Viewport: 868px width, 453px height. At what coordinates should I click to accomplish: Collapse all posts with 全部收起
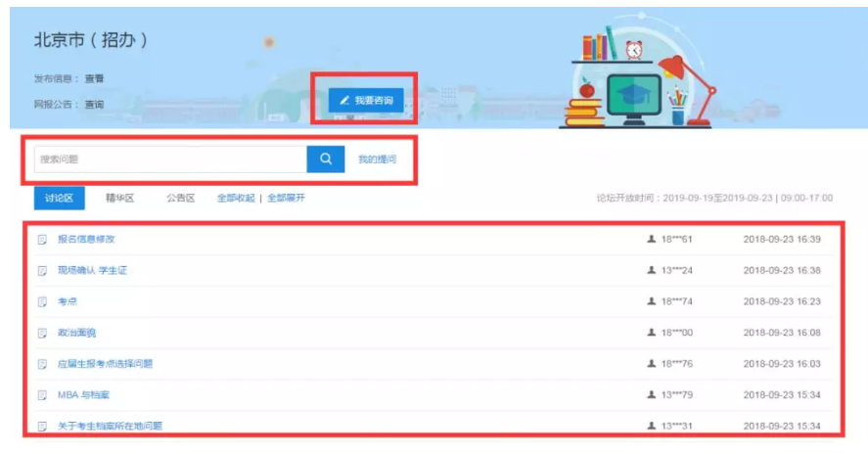coord(236,198)
